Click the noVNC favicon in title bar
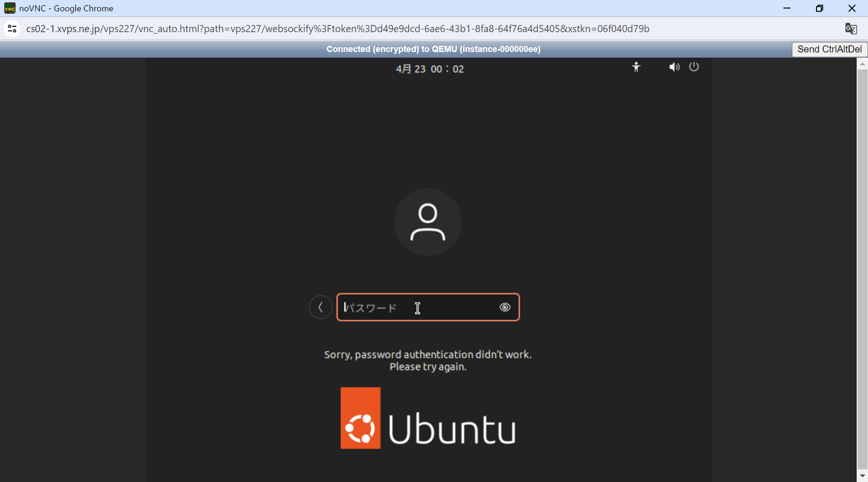 coord(9,8)
